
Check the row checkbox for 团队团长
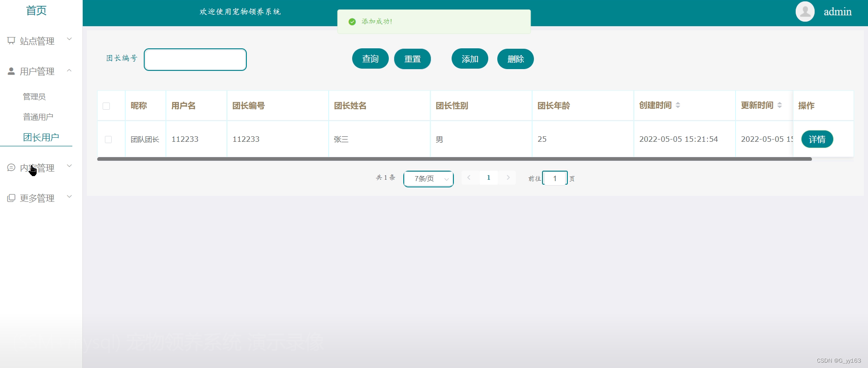tap(108, 140)
